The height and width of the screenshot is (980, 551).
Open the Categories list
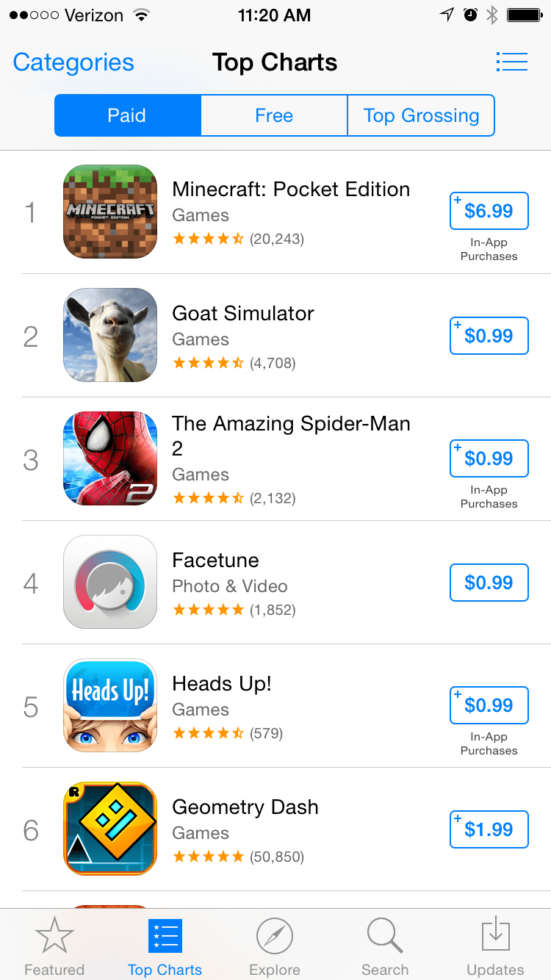point(73,62)
